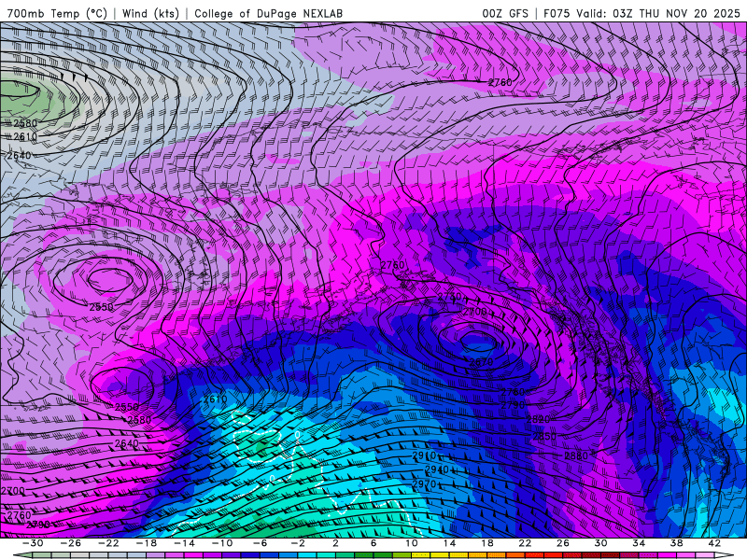Click the 2850 height contour label
Image resolution: width=747 pixels, height=560 pixels.
(x=544, y=437)
